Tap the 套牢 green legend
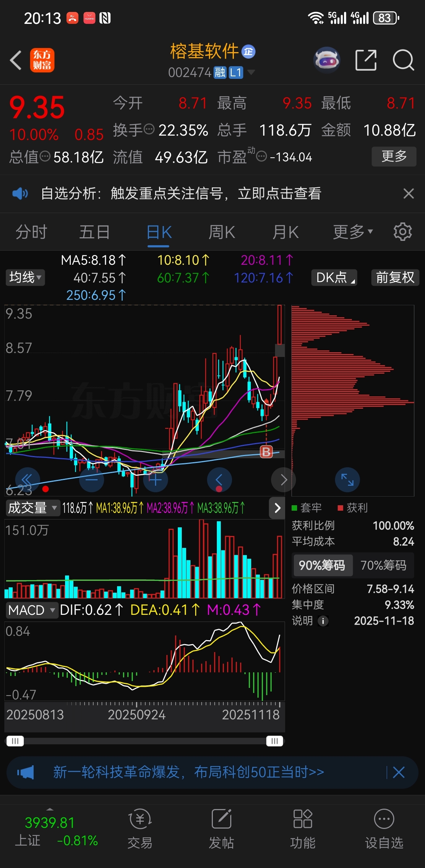Screen dimensions: 425x868 [x=307, y=508]
